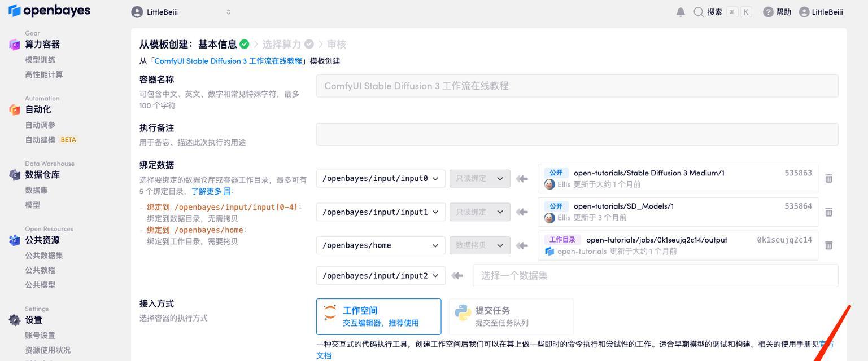Open 数据集 under 数据仓库

tap(36, 191)
